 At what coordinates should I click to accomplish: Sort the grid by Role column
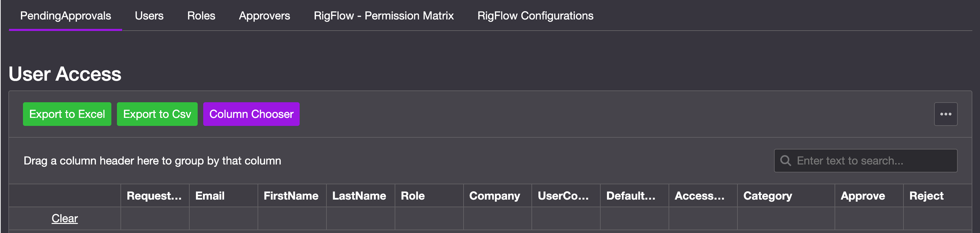point(413,195)
